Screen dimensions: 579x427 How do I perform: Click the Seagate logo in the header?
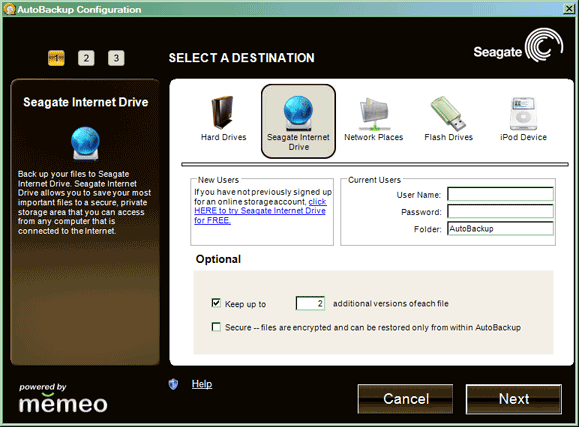[518, 46]
